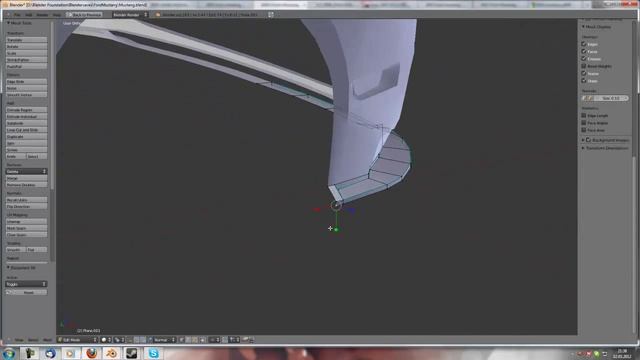Screen dimensions: 640x360
Task: Open the Help menu
Action: point(57,15)
